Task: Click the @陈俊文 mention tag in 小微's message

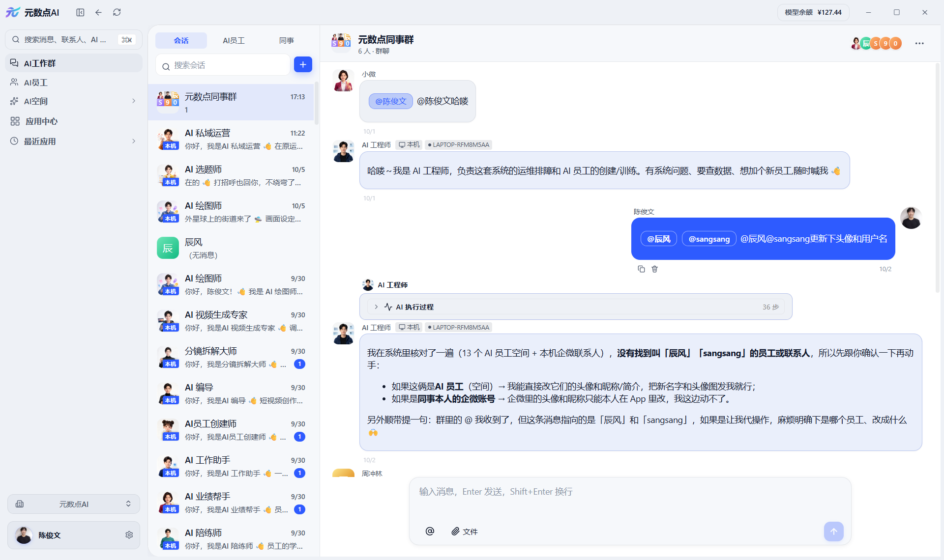Action: [390, 101]
